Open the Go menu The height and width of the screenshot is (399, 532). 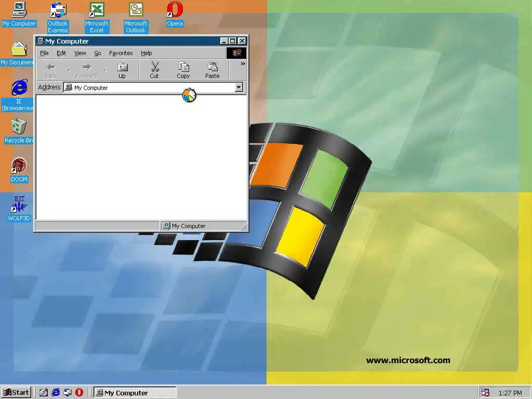point(98,53)
